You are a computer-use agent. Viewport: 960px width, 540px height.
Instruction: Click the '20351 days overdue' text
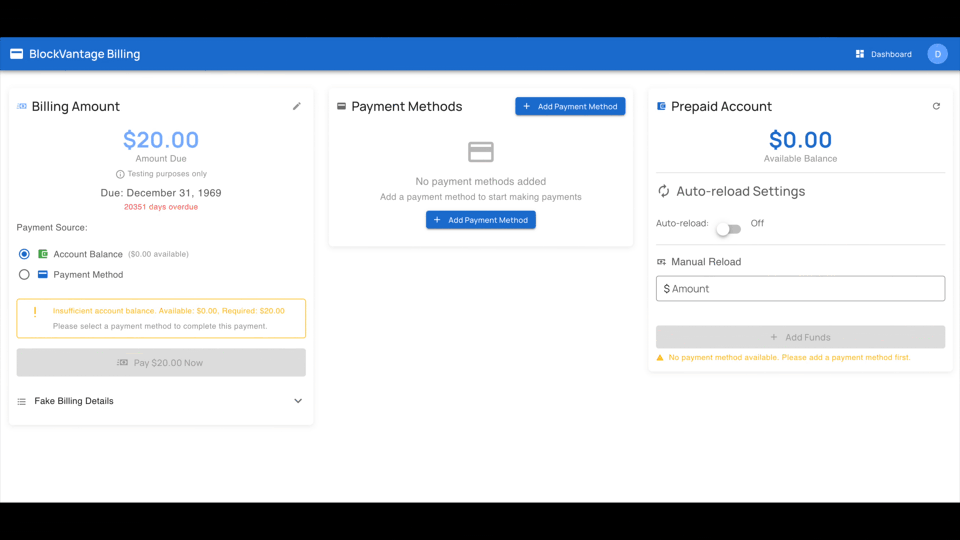click(x=161, y=207)
